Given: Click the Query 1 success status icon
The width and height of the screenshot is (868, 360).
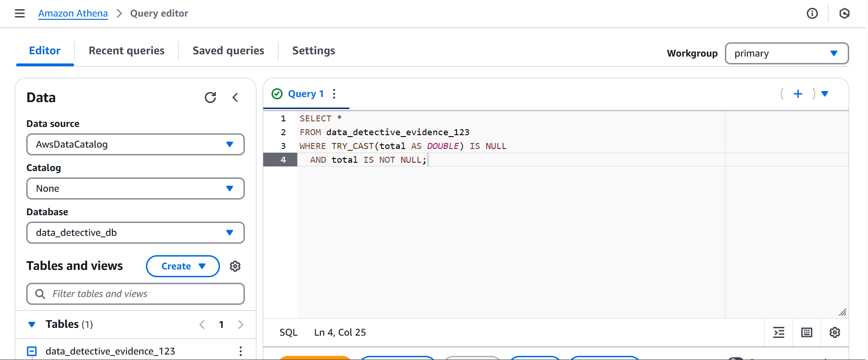Looking at the screenshot, I should [277, 94].
